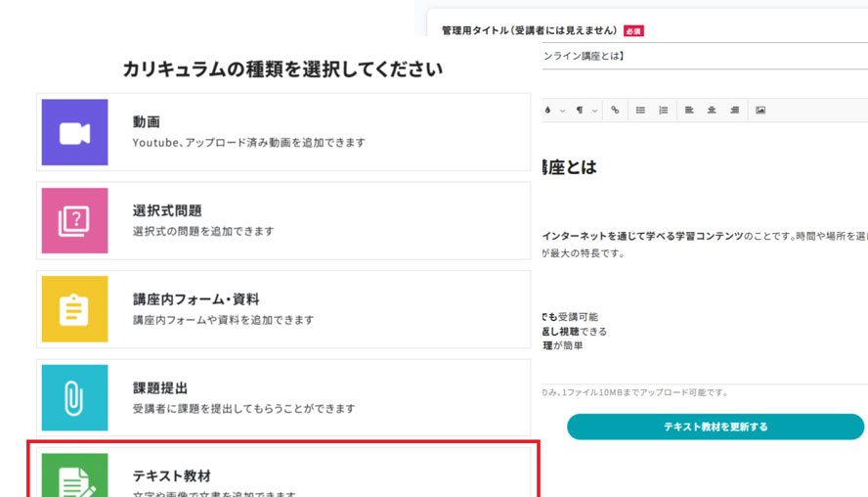Choose the 選択式問題 title text
Viewport: 868px width, 497px height.
[x=166, y=210]
